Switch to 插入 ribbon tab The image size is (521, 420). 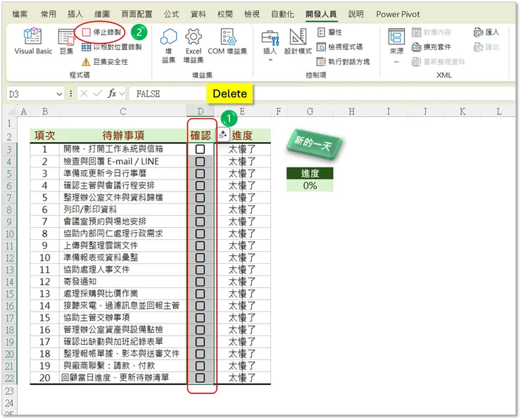75,14
